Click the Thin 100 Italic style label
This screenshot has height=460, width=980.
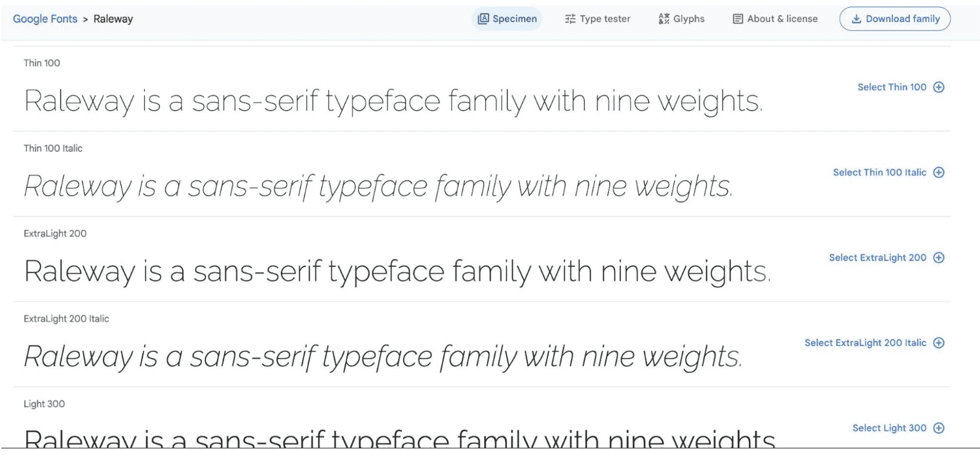click(53, 148)
